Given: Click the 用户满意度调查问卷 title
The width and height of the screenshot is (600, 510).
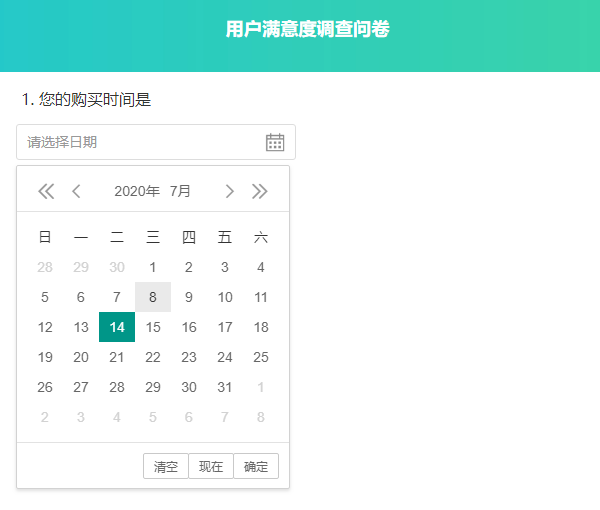Looking at the screenshot, I should point(307,29).
